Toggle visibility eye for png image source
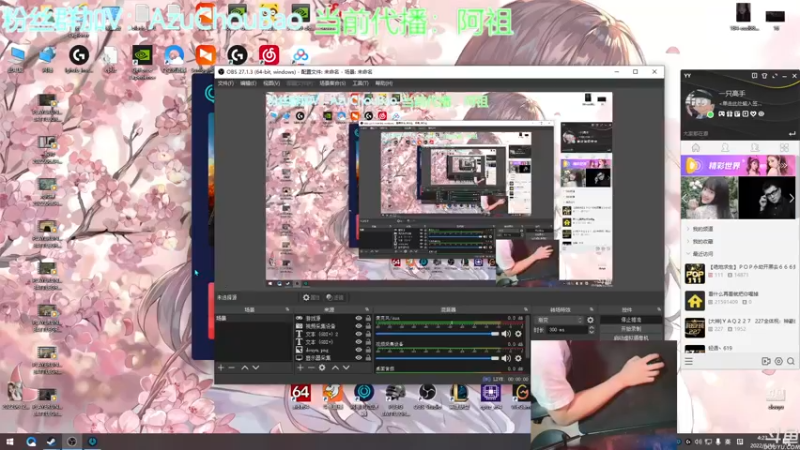The height and width of the screenshot is (450, 800). (359, 350)
